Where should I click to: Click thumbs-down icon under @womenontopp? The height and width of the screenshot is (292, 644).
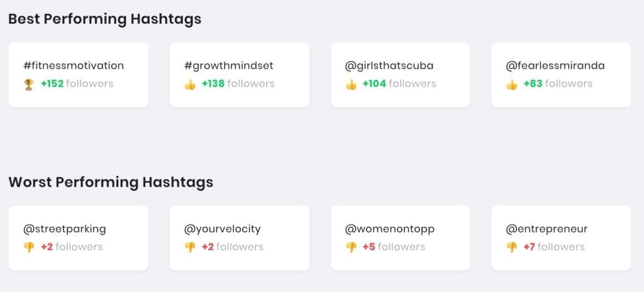351,247
